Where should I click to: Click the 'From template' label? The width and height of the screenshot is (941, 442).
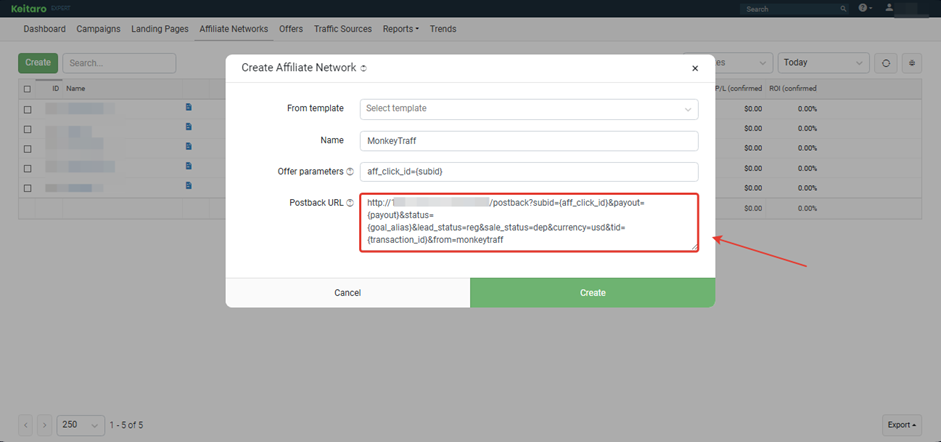tap(316, 109)
